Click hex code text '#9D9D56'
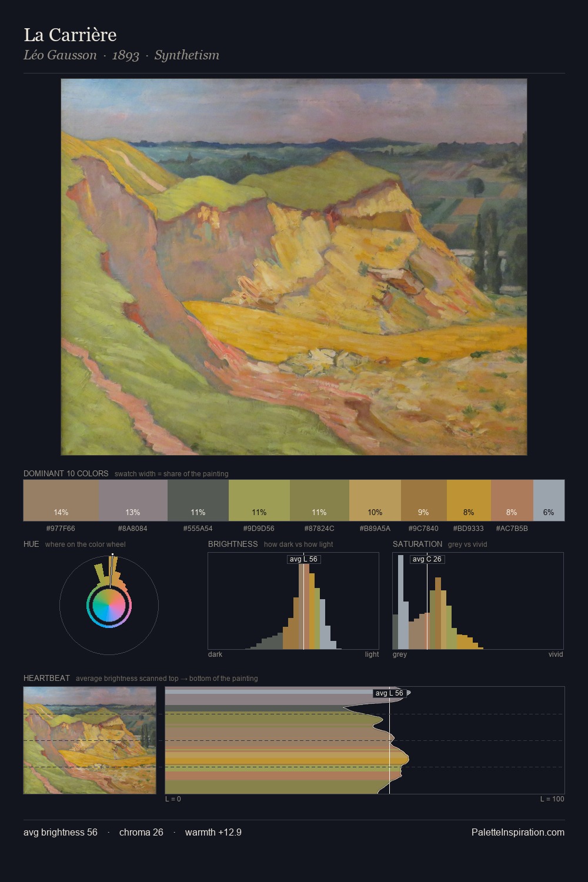This screenshot has width=588, height=882. click(259, 529)
